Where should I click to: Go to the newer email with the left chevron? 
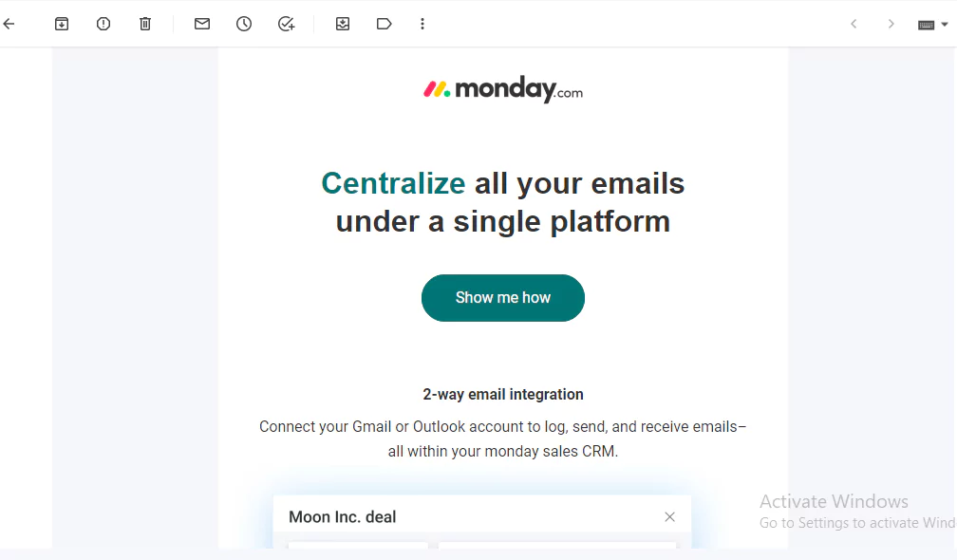(x=854, y=24)
